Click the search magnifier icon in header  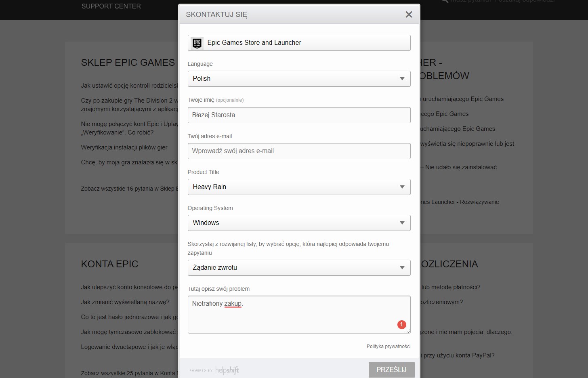445,1
